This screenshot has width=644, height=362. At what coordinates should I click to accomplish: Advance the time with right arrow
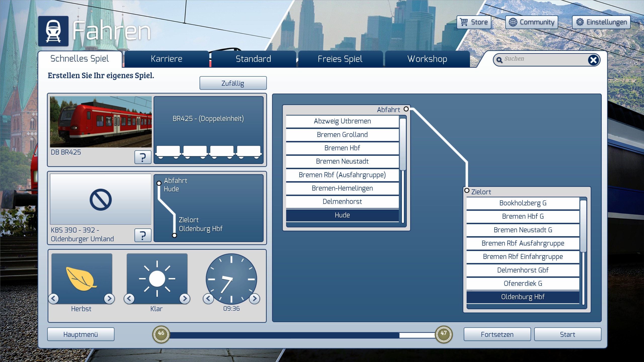(254, 299)
